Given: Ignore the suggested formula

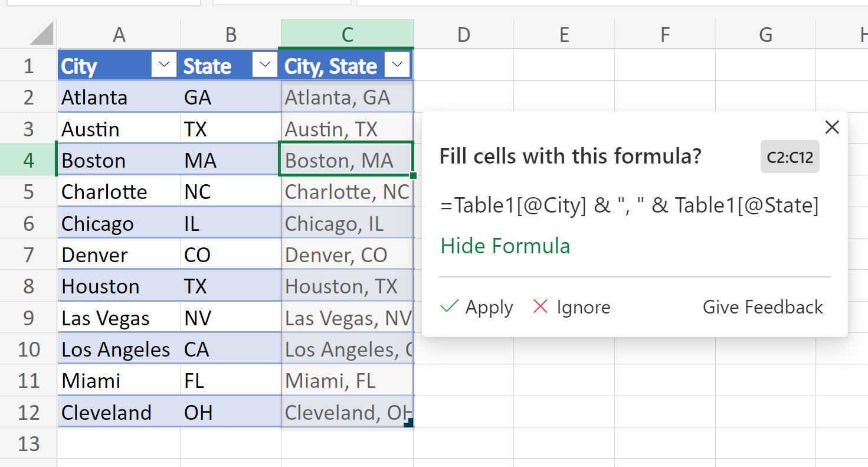Looking at the screenshot, I should [571, 307].
